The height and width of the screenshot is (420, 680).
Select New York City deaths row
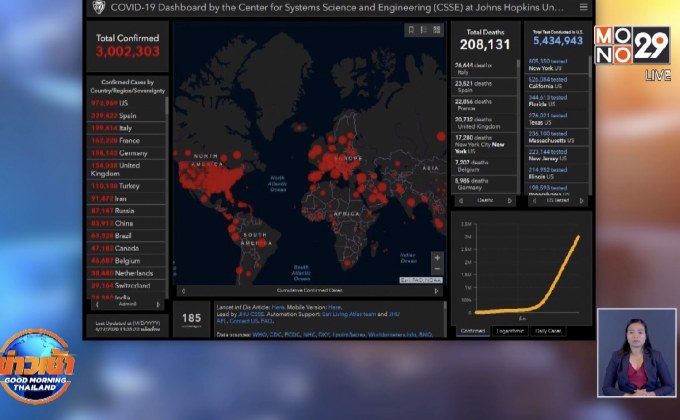[484, 144]
